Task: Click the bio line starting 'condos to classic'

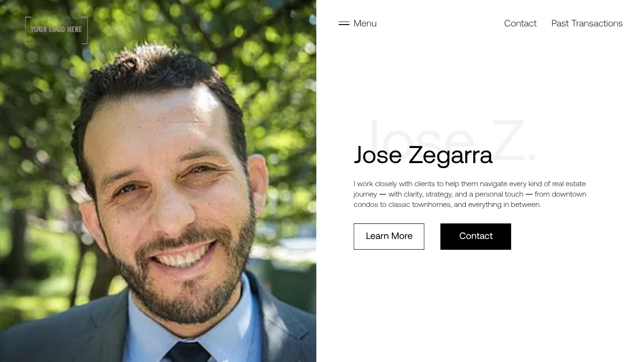Action: tap(447, 205)
